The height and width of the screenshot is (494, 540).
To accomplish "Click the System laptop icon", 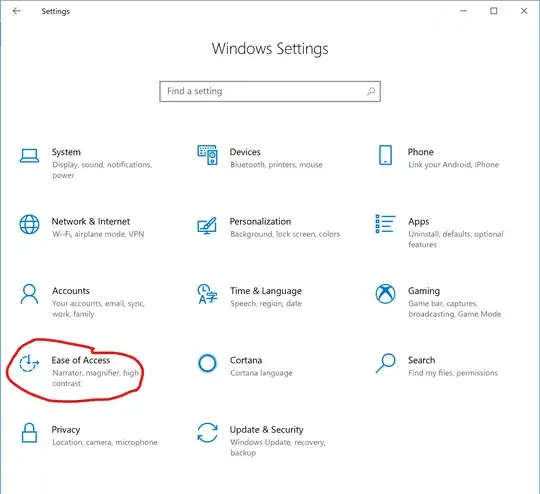I will (x=29, y=155).
